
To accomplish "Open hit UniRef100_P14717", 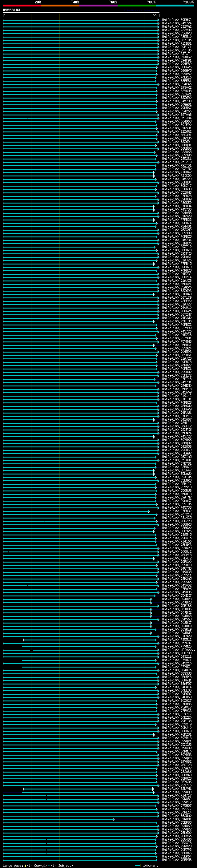I will pos(177,795).
